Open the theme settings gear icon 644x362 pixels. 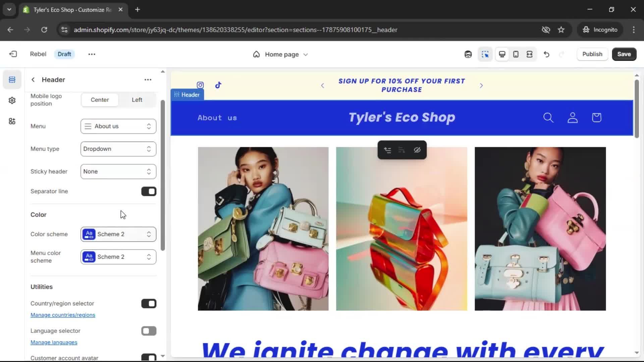[12, 101]
